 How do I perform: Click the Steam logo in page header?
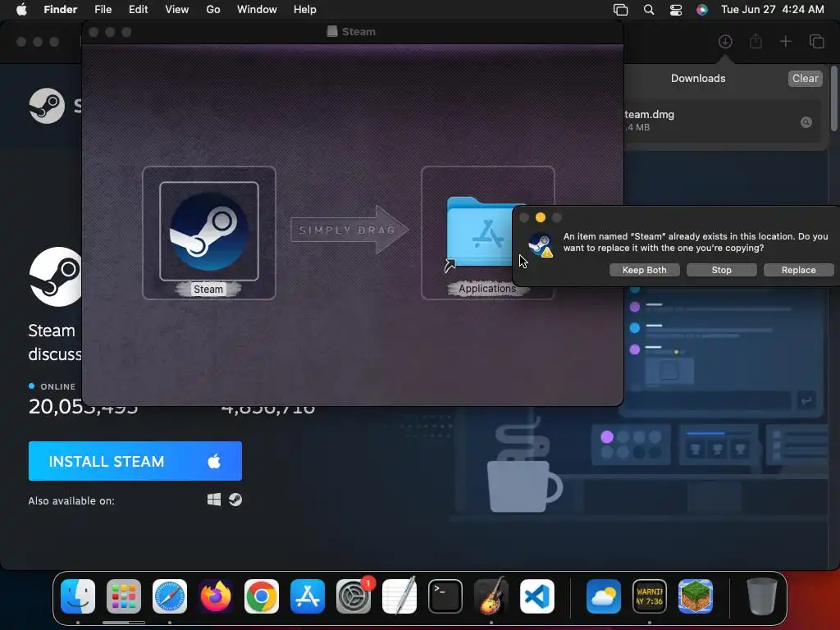[47, 106]
